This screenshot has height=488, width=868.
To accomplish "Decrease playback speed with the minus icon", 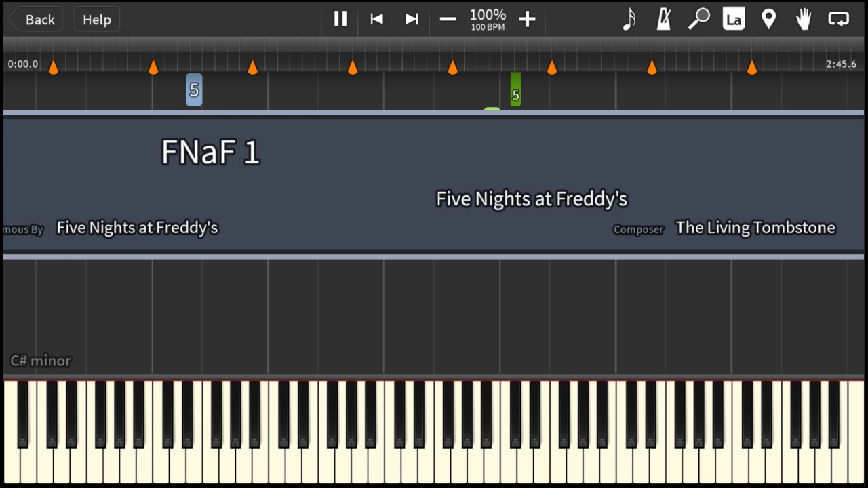I will 448,19.
